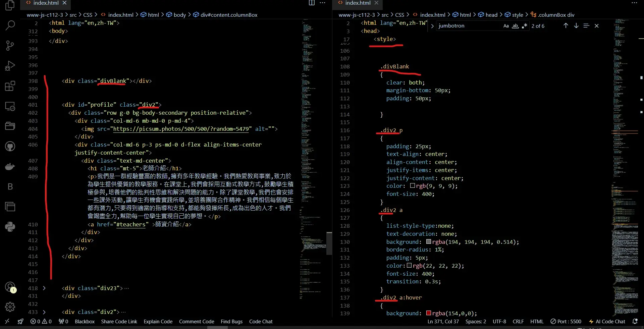
Task: Toggle Match Whole Word in find widget
Action: coord(515,26)
